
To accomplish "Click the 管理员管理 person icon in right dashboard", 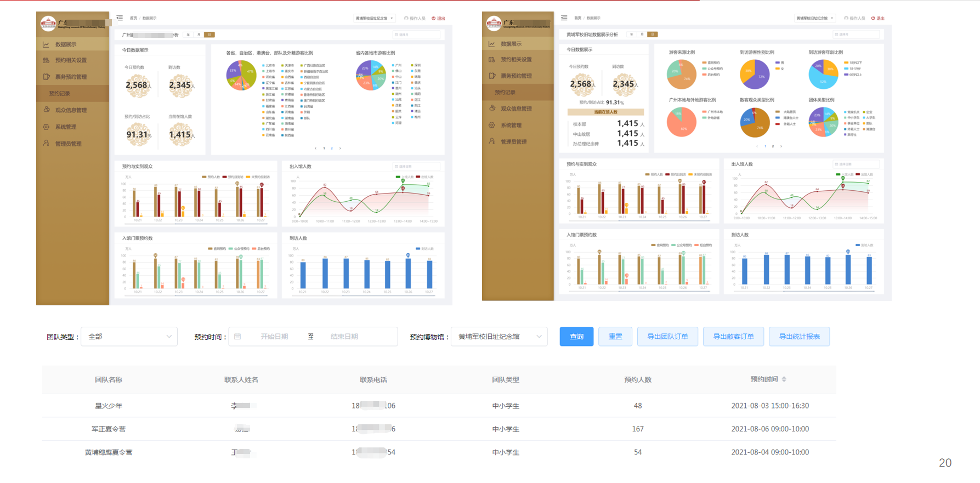I will pyautogui.click(x=492, y=141).
